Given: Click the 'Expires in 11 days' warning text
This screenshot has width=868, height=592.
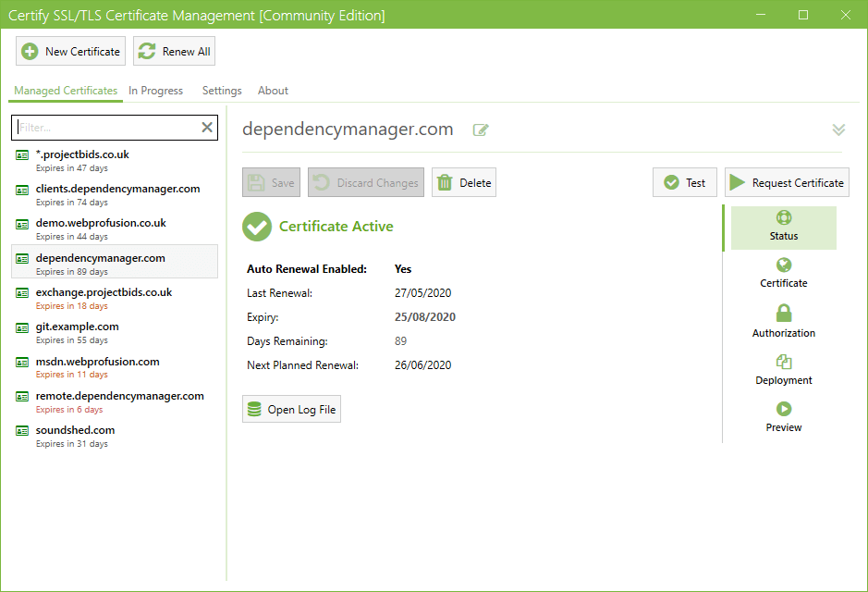Looking at the screenshot, I should tap(72, 375).
